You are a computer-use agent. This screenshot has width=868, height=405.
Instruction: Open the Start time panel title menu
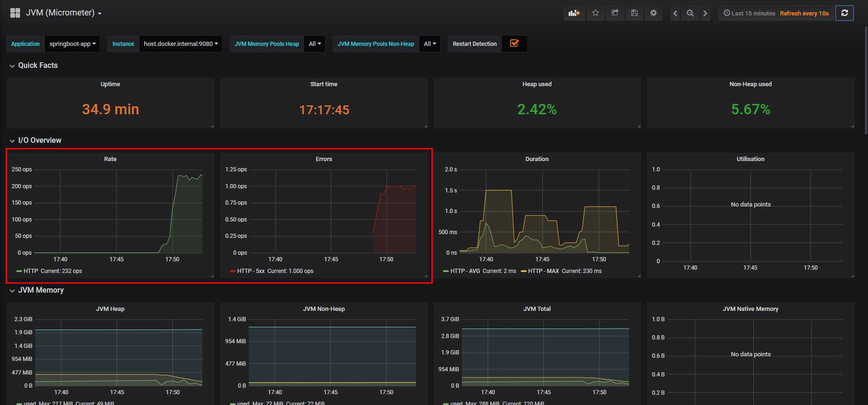(324, 84)
